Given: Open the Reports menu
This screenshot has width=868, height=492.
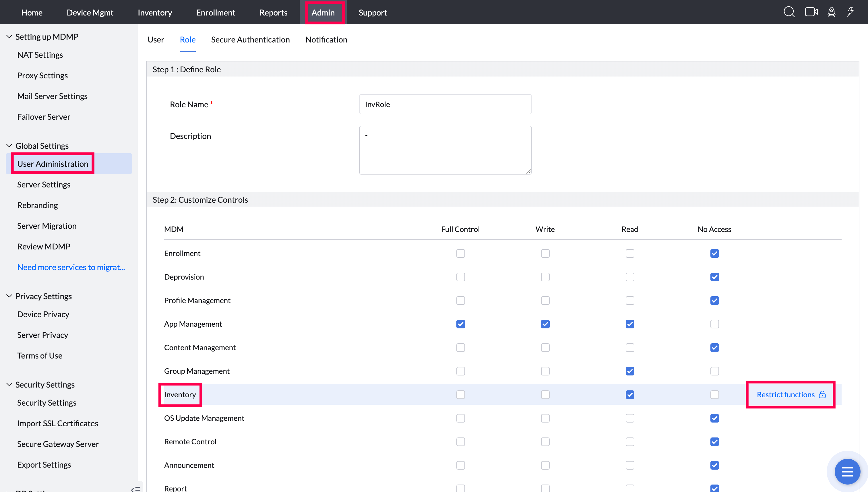Looking at the screenshot, I should pos(273,13).
